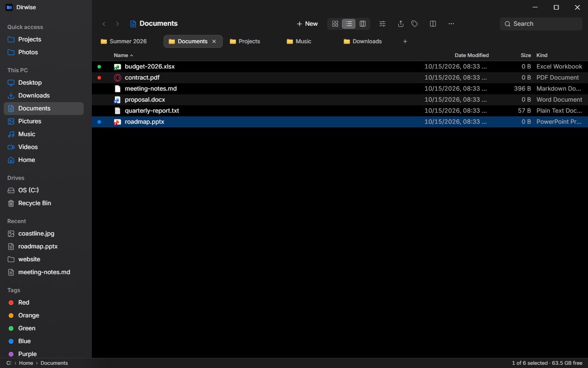Open Photos under Quick access
Screen dimensions: 588x368
click(44, 52)
